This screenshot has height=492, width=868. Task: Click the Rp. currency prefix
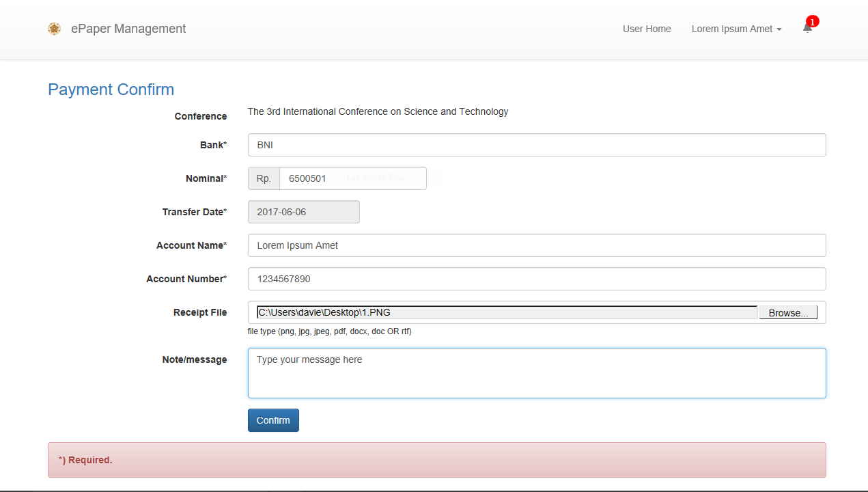point(264,178)
